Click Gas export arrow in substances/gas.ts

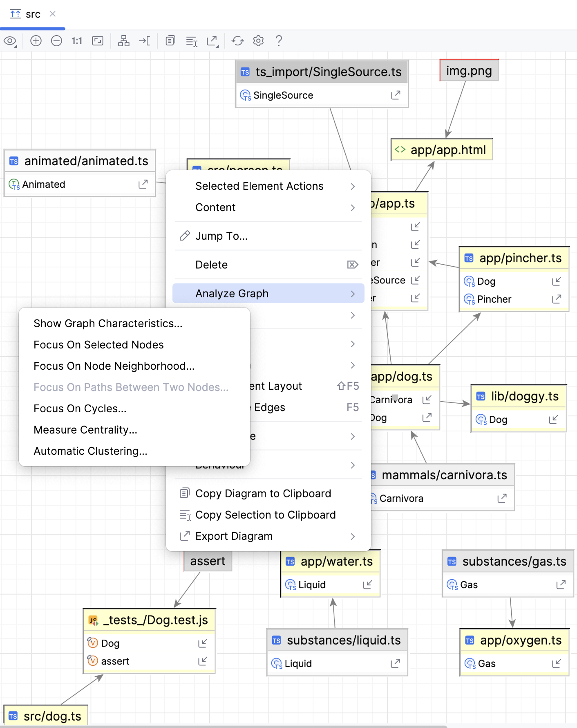coord(561,585)
